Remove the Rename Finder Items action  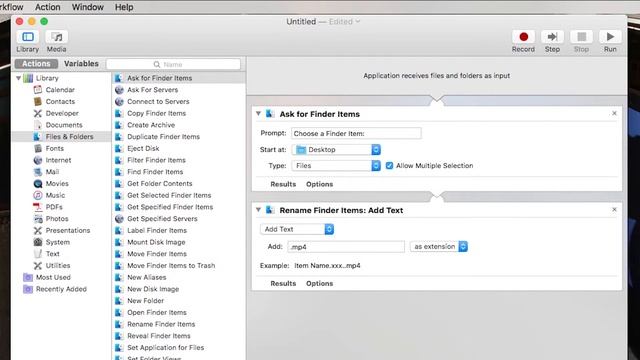614,209
